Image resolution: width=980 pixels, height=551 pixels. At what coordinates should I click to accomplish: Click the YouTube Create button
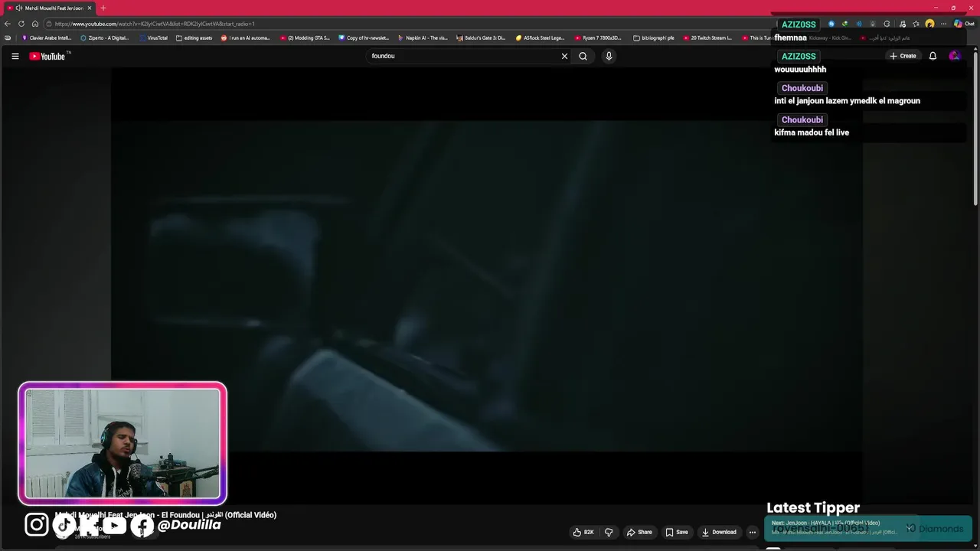[903, 56]
